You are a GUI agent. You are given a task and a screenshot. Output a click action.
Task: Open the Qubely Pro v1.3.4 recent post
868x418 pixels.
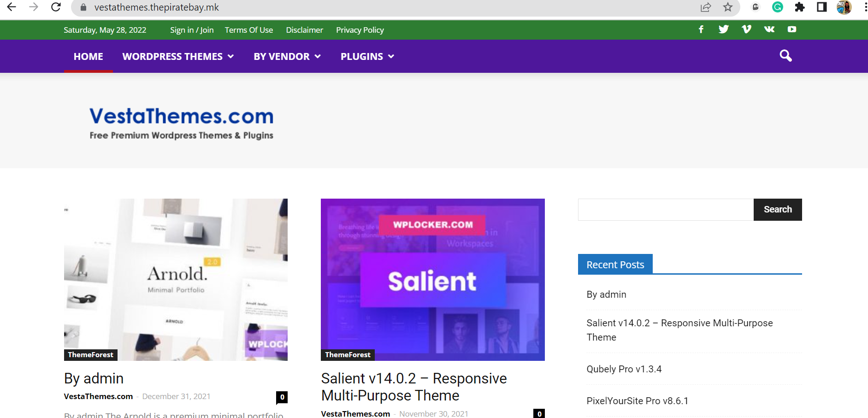[x=624, y=369]
